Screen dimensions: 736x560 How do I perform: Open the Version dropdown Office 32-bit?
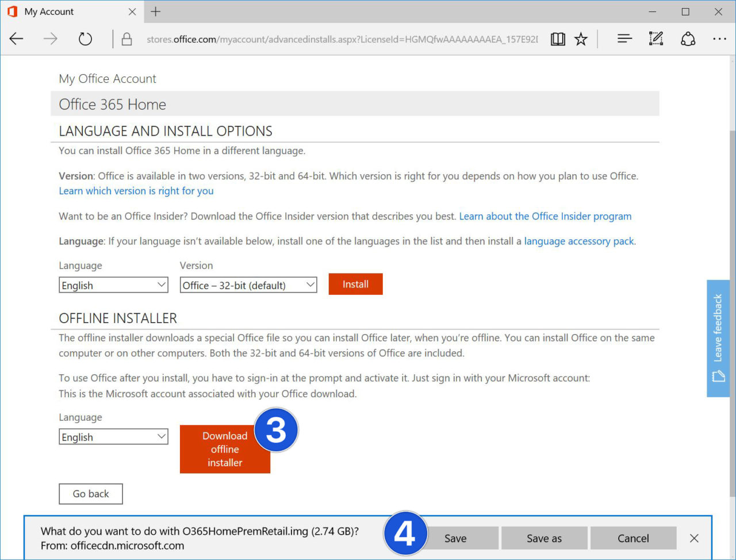point(248,285)
